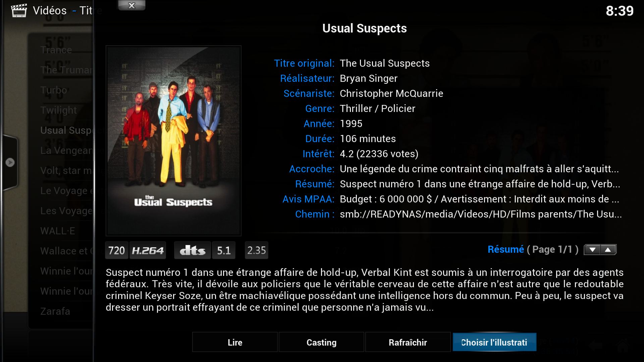Click the 2.35 aspect ratio badge

pos(256,250)
